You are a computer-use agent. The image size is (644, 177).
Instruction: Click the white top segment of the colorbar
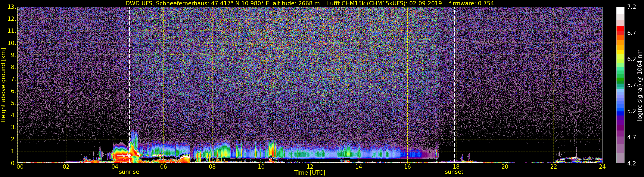pyautogui.click(x=620, y=10)
